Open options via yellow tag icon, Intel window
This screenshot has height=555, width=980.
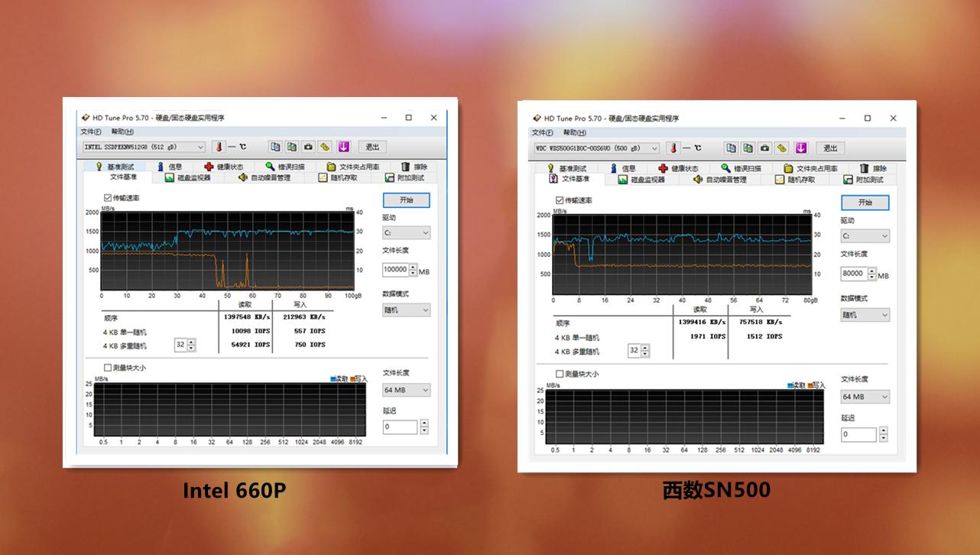tap(325, 147)
